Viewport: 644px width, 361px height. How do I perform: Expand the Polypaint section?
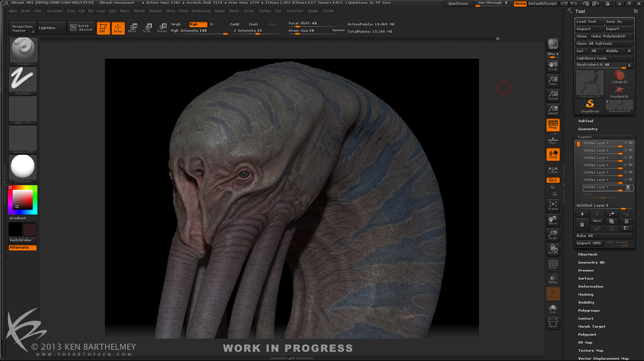pyautogui.click(x=587, y=335)
